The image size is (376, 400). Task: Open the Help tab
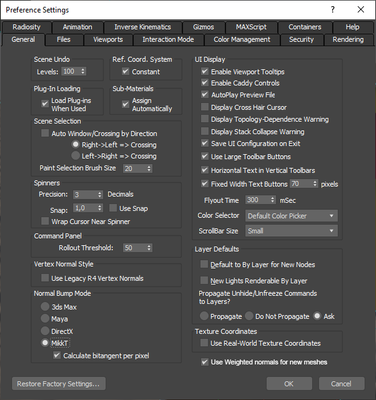[x=352, y=27]
